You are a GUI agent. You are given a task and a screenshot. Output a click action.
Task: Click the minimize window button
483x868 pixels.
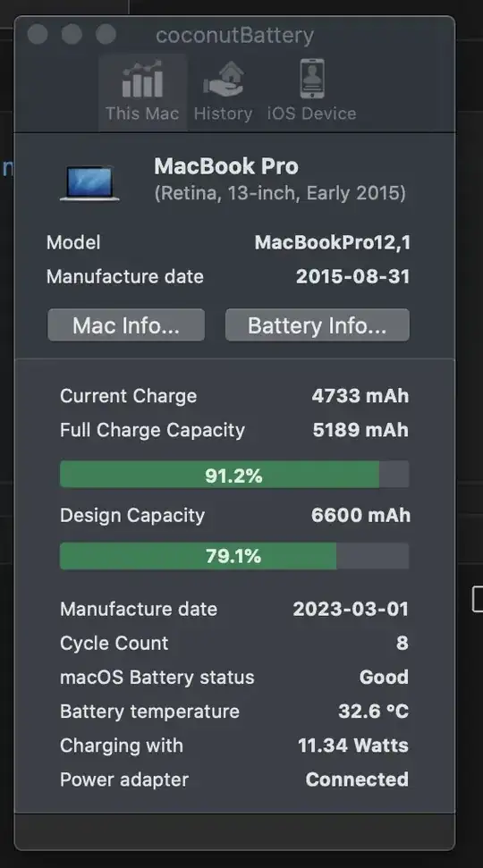coord(72,34)
